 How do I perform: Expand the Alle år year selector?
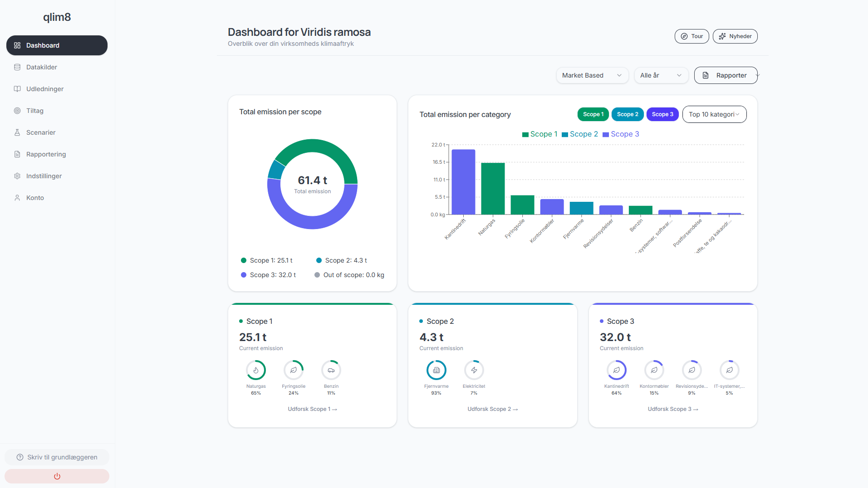[661, 75]
